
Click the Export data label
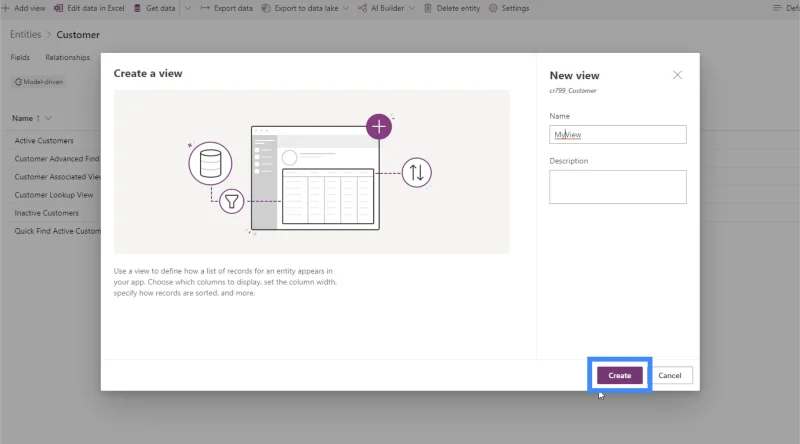[x=233, y=8]
